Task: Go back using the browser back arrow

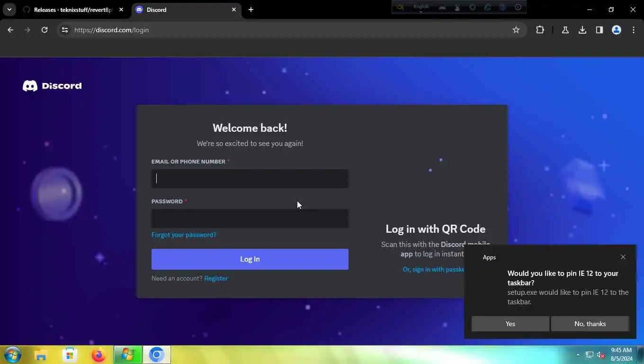Action: 10,30
